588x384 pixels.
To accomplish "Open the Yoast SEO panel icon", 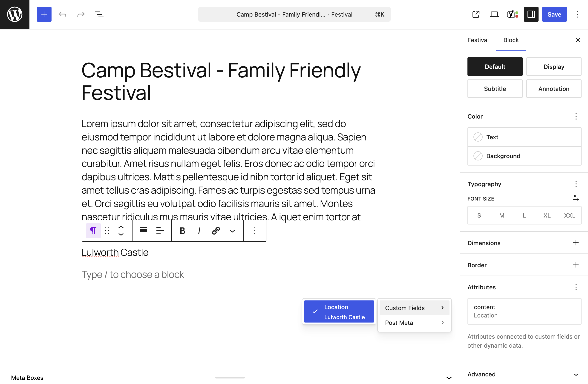I will click(x=513, y=14).
